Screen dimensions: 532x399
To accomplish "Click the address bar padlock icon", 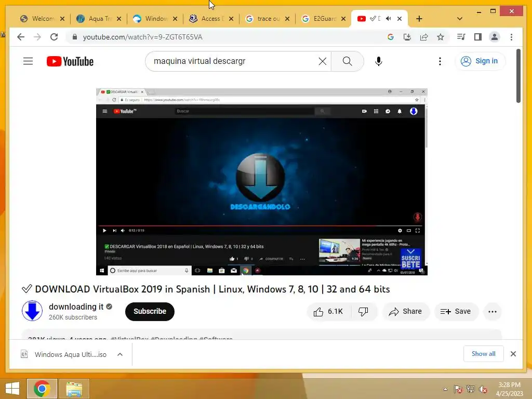I will point(75,37).
